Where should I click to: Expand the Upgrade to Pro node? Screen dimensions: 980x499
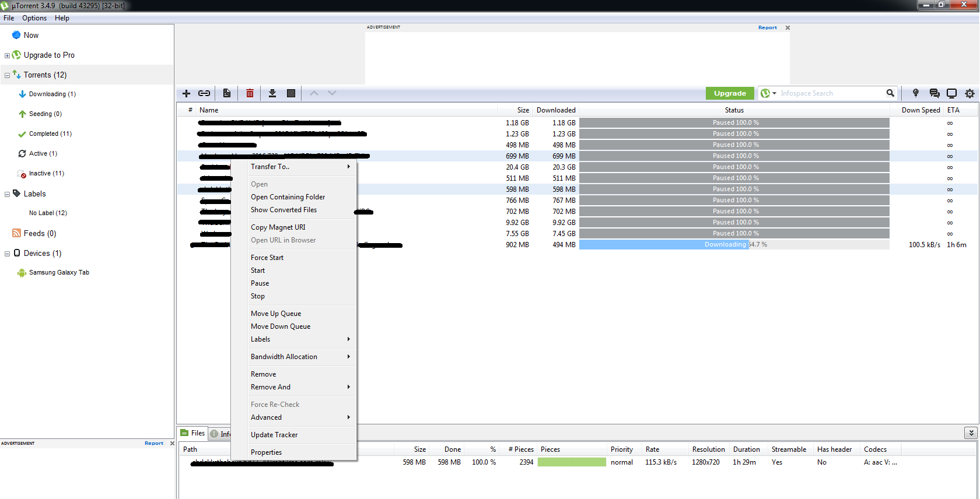pyautogui.click(x=7, y=55)
